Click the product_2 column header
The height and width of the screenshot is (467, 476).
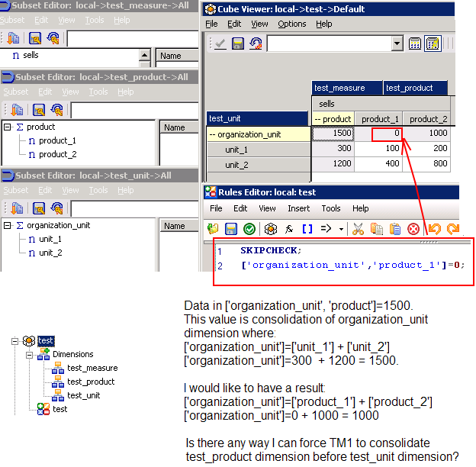point(426,119)
